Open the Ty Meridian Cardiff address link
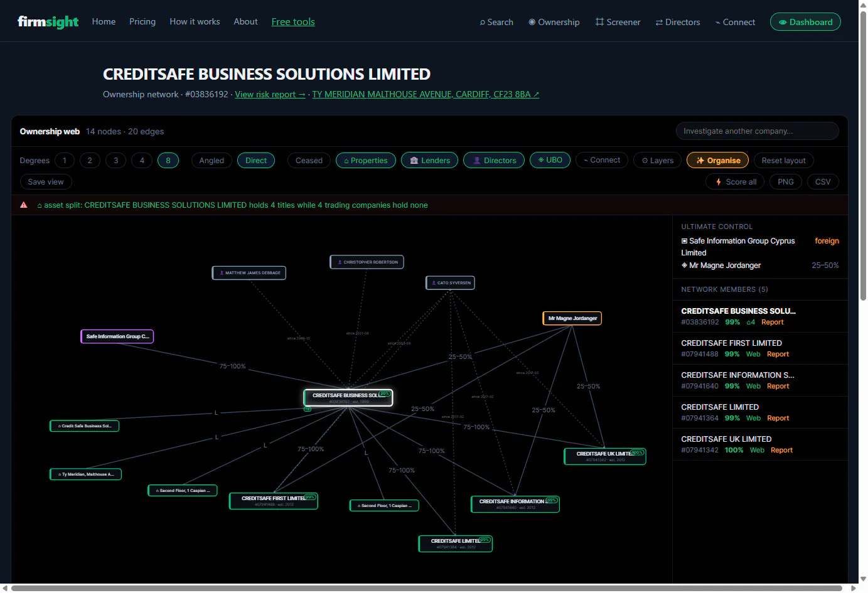The image size is (868, 593). [x=426, y=94]
